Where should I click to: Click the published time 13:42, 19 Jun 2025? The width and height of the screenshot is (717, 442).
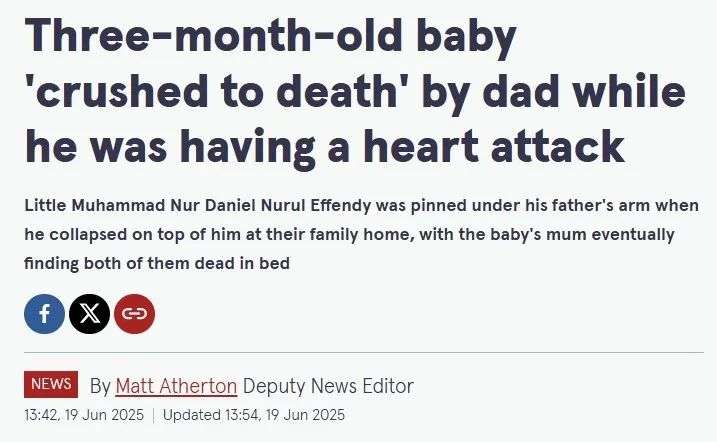click(x=84, y=415)
